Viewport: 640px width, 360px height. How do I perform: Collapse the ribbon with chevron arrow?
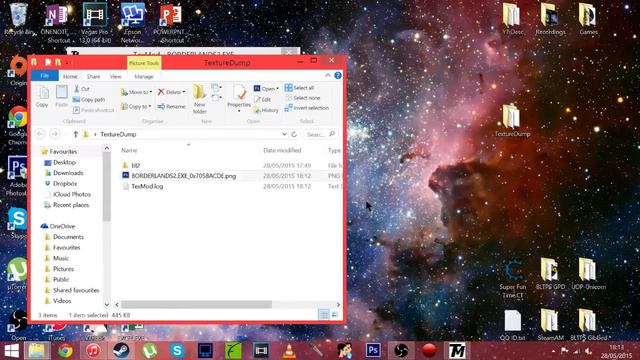click(x=328, y=76)
